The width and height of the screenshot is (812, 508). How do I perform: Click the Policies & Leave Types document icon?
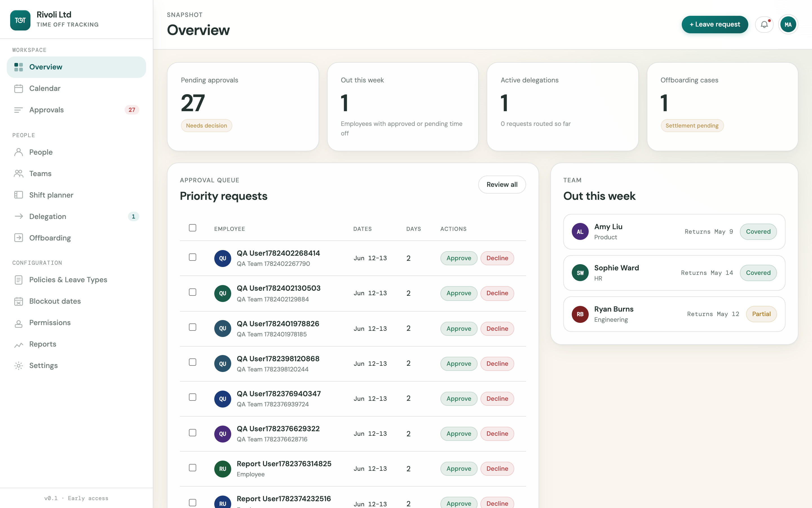(x=19, y=280)
